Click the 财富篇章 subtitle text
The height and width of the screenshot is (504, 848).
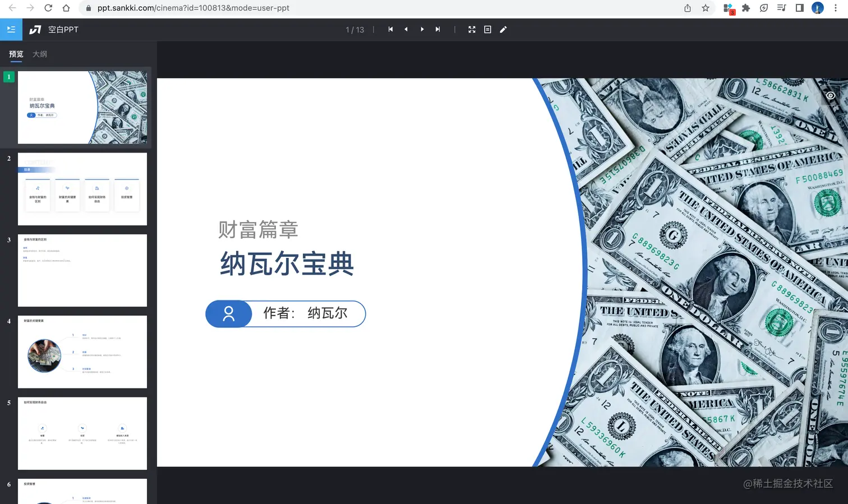[x=259, y=229]
